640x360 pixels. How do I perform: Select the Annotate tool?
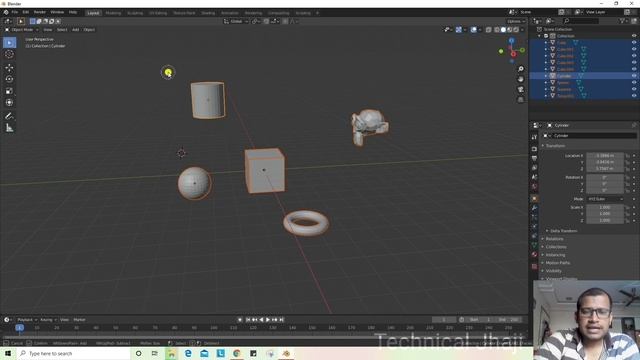9,116
